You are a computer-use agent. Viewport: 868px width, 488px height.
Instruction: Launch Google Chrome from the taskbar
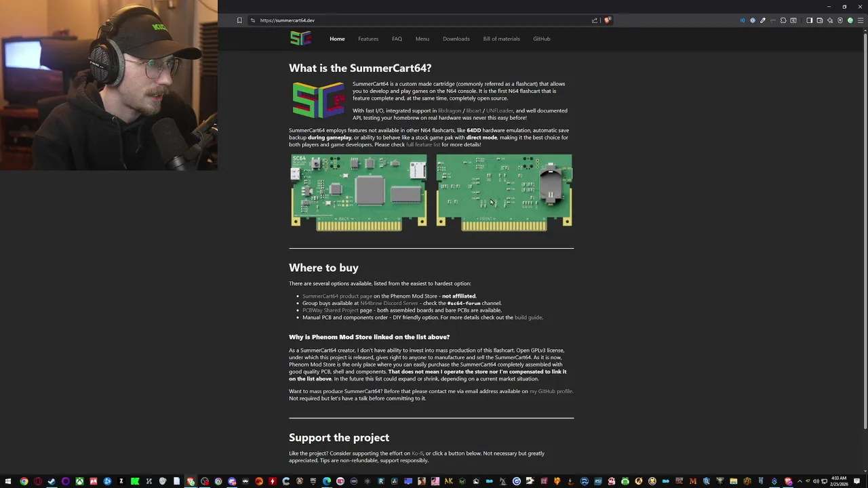[24, 481]
